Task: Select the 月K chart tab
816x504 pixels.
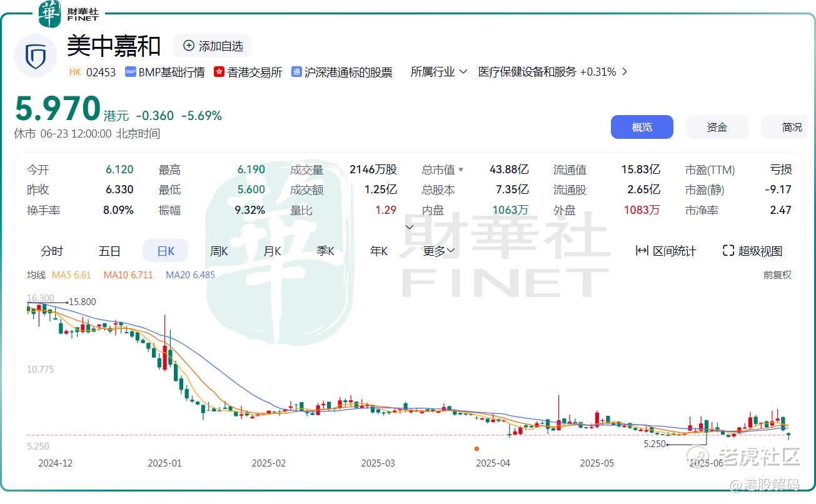Action: [272, 251]
